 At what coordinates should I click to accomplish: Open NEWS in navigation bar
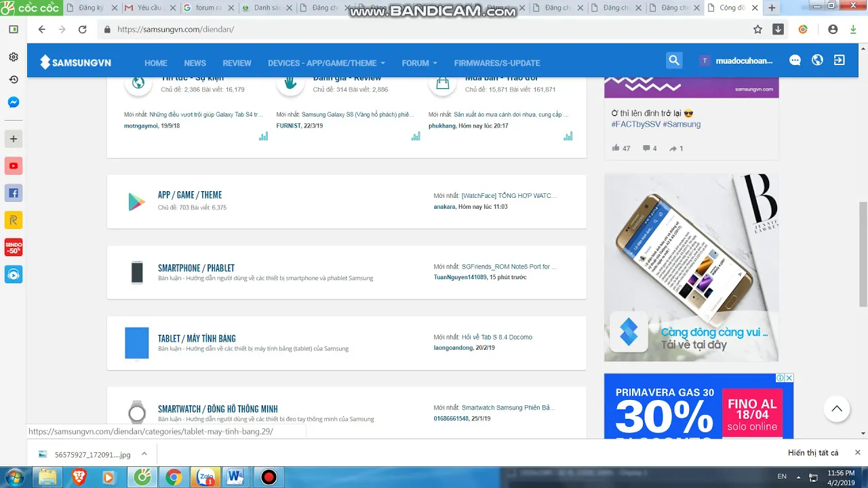pos(195,63)
